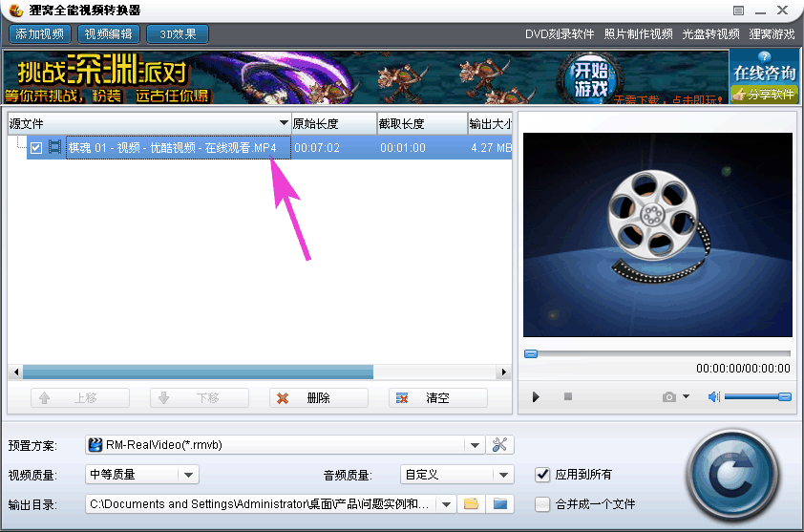Click the preview seek slider handle
The image size is (804, 532).
tap(531, 353)
